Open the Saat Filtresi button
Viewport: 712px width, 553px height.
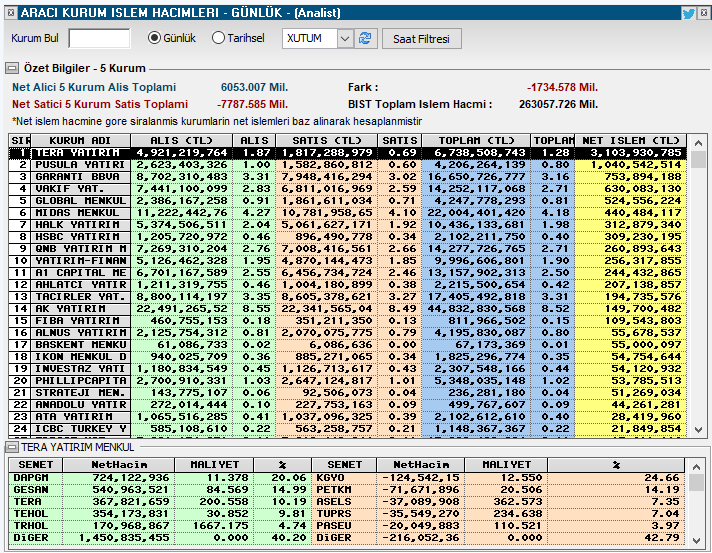tap(422, 39)
